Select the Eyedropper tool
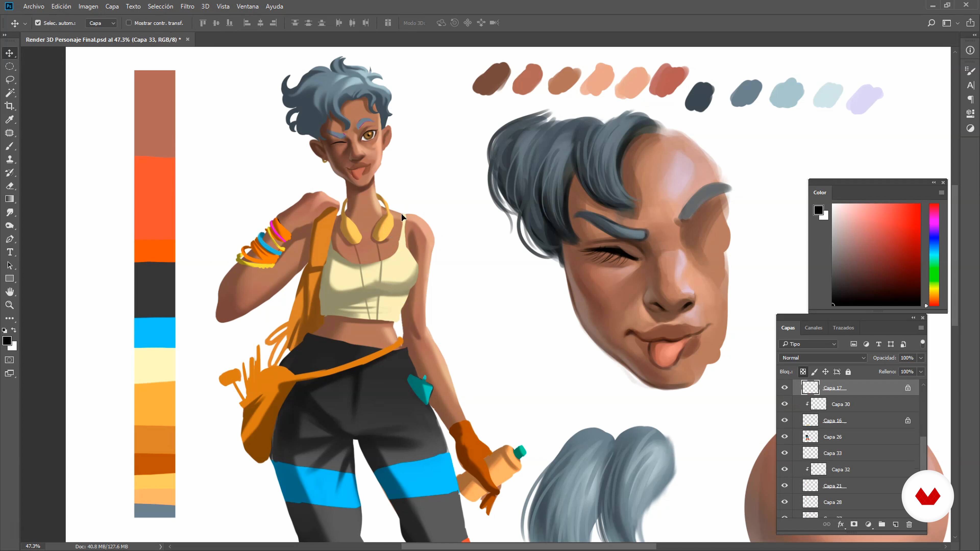 pos(9,119)
